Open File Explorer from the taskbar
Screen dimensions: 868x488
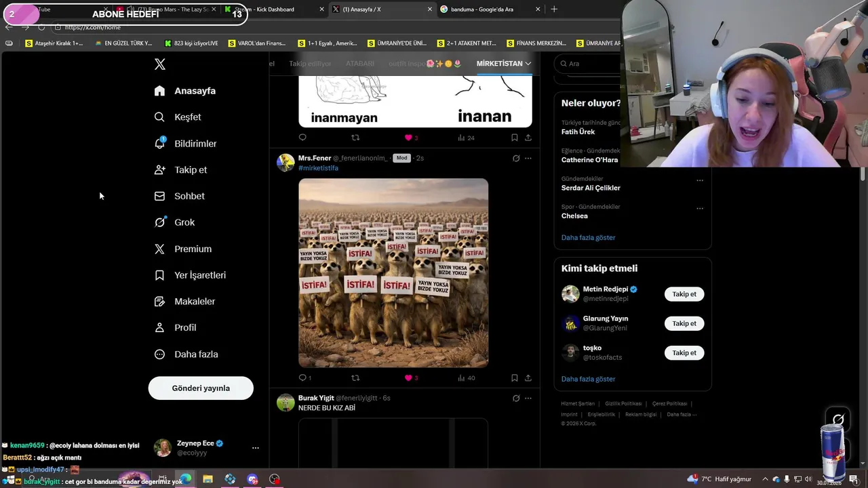pyautogui.click(x=208, y=479)
